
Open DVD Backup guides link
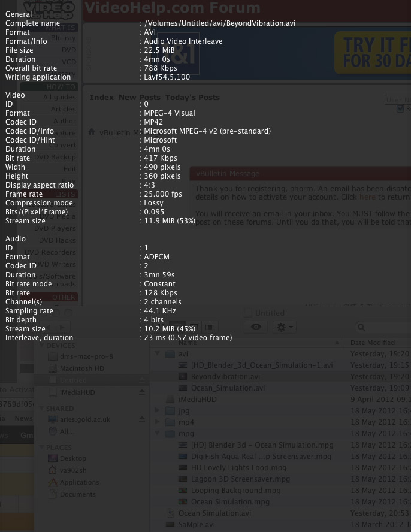tap(55, 157)
